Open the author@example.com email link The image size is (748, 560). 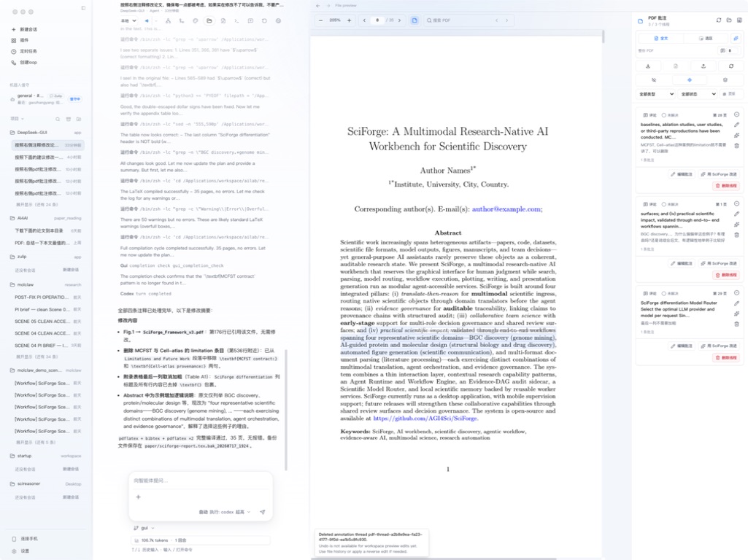(x=506, y=209)
